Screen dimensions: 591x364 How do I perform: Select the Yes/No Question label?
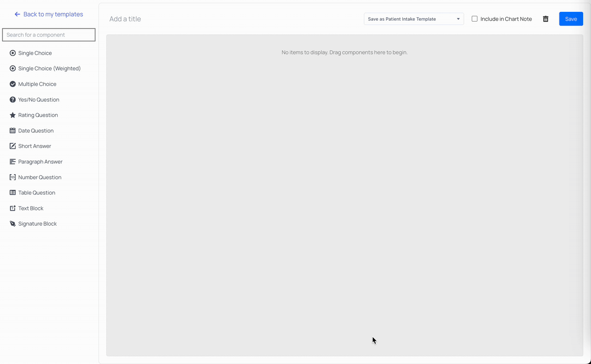tap(39, 99)
